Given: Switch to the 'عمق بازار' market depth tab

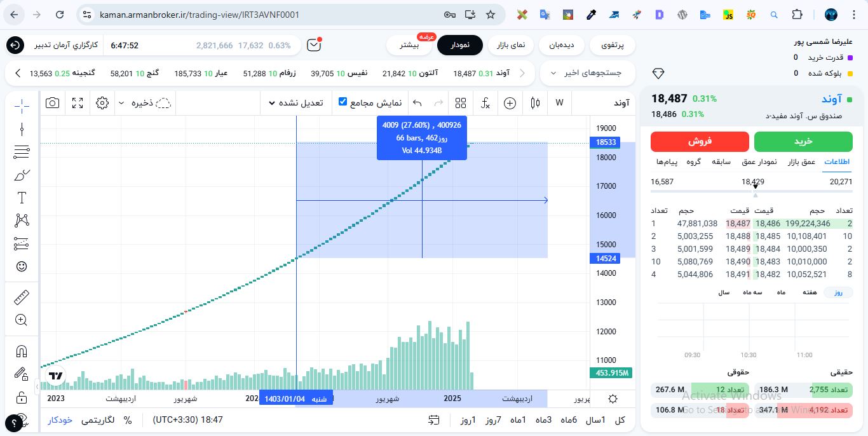Looking at the screenshot, I should coord(801,162).
